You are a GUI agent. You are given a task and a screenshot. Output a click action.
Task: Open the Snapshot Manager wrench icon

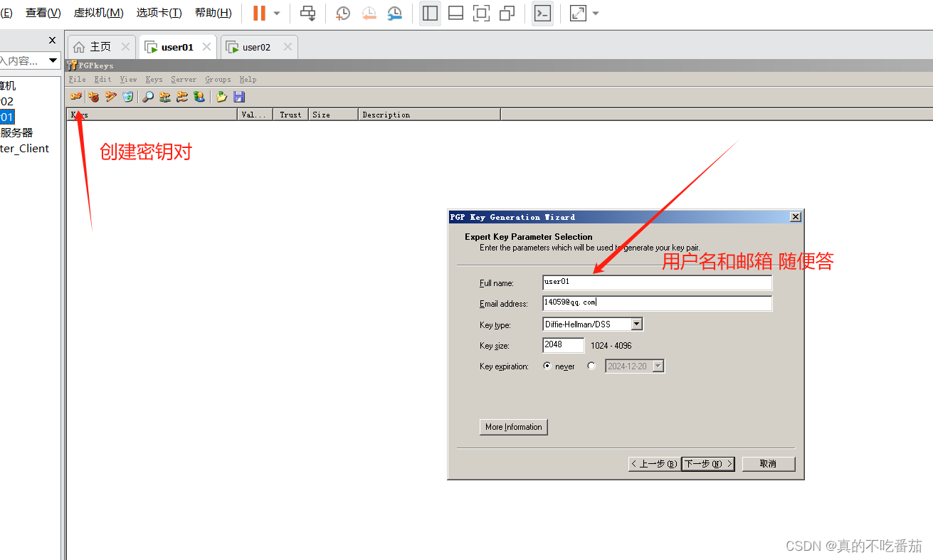point(395,14)
